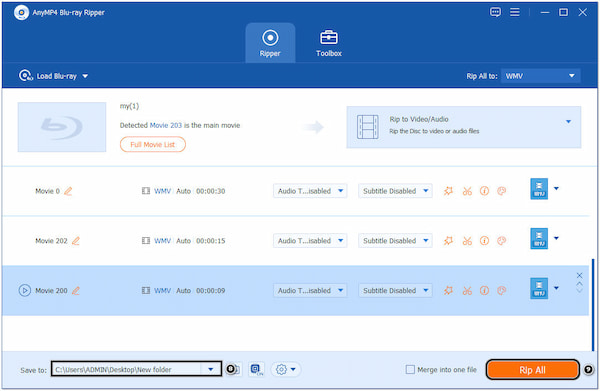The width and height of the screenshot is (600, 391).
Task: Click the 00:00:15 duration of Movie 202
Action: click(x=210, y=241)
